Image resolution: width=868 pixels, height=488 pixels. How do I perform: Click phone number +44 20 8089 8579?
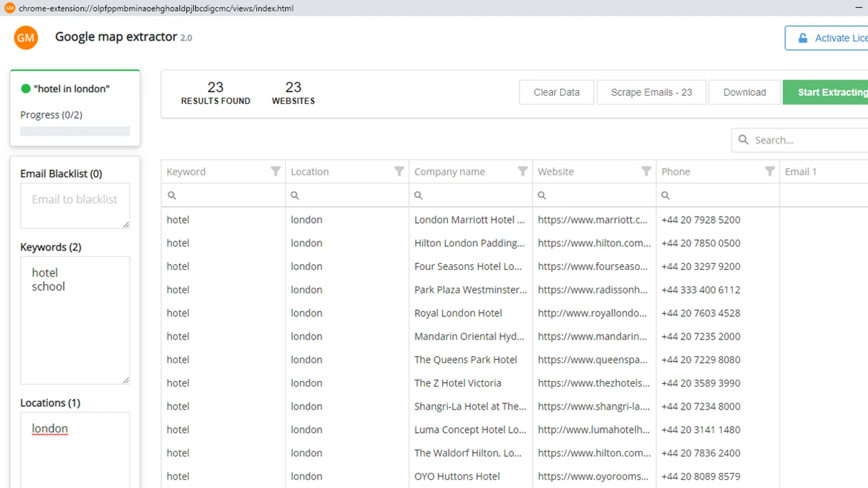coord(701,476)
